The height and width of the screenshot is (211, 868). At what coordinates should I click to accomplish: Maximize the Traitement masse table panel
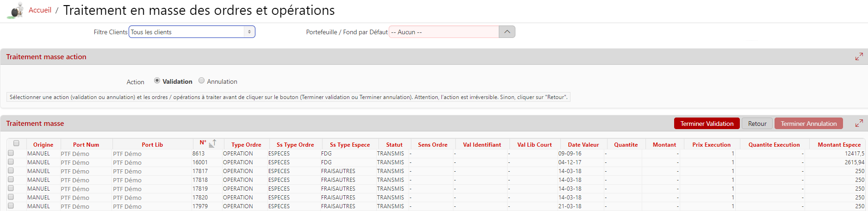[859, 123]
